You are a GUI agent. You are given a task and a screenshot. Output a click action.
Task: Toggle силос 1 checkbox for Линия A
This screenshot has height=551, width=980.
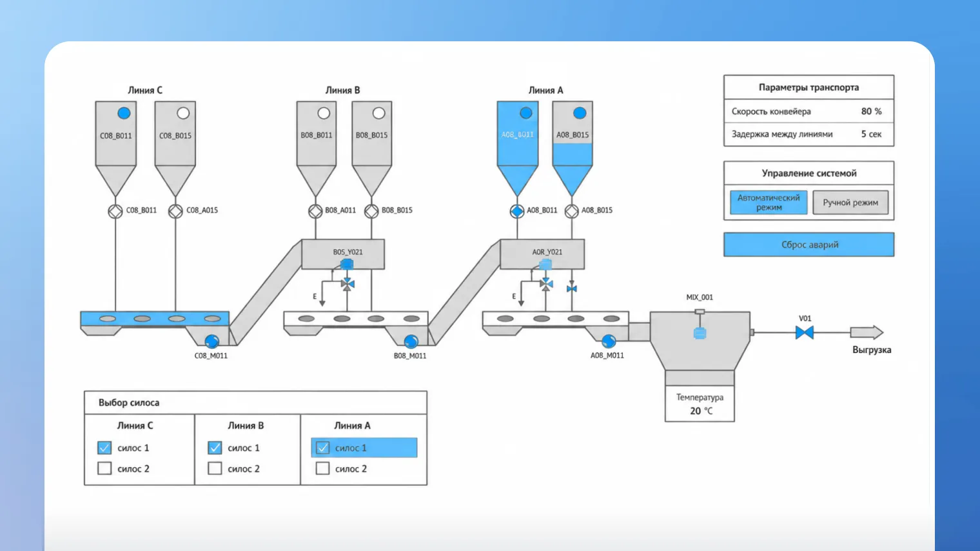tap(323, 448)
